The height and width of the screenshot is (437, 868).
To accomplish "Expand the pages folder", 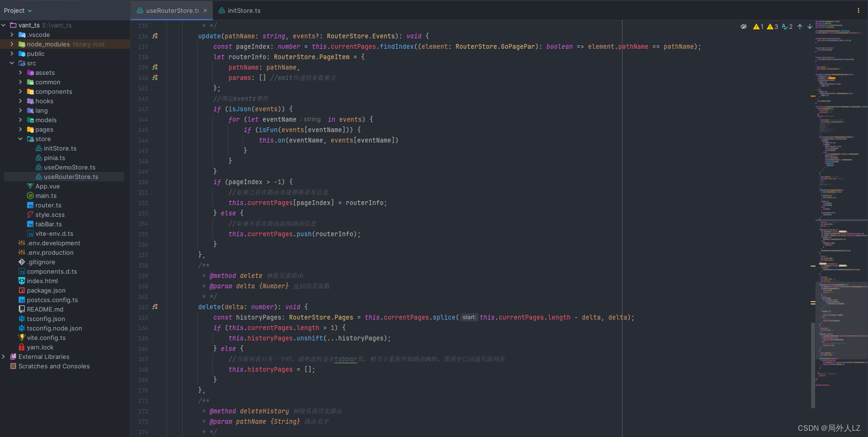I will pyautogui.click(x=21, y=129).
